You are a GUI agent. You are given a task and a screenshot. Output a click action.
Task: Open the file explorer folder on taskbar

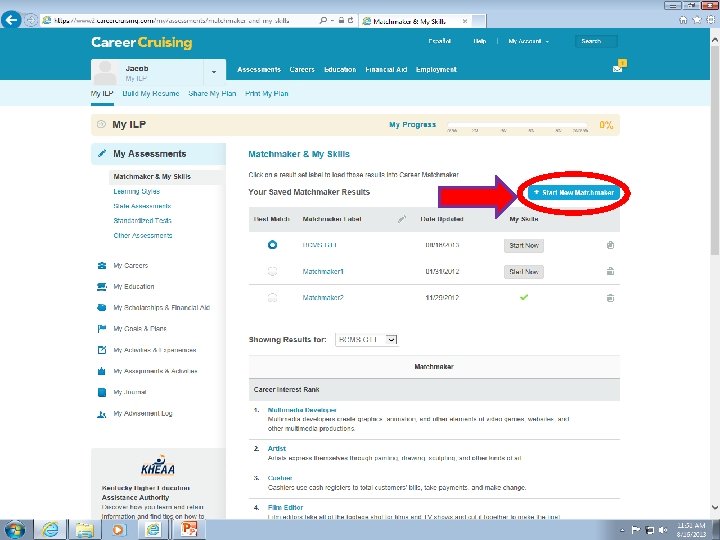tap(84, 529)
